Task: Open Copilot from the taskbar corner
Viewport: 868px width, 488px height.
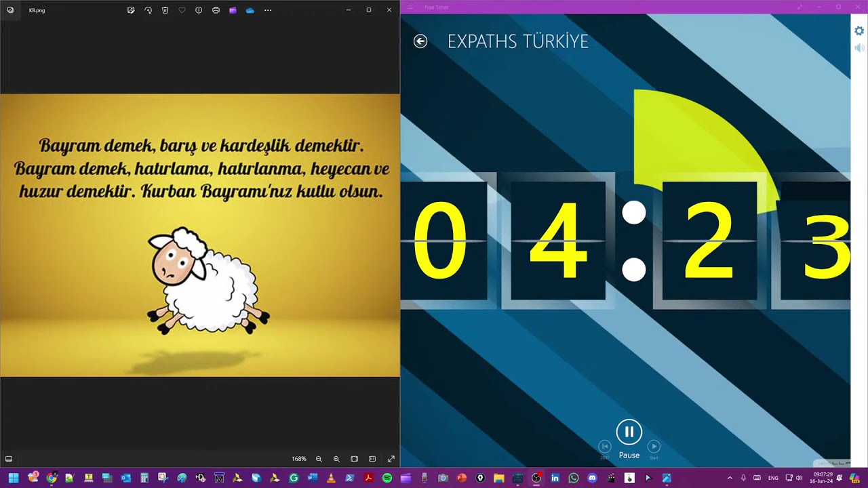Action: coord(854,478)
